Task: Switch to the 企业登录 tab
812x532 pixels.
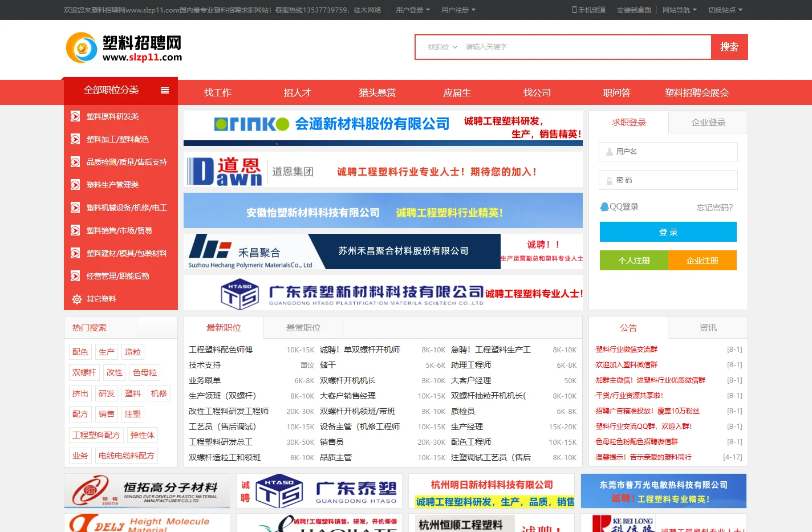Action: [708, 122]
